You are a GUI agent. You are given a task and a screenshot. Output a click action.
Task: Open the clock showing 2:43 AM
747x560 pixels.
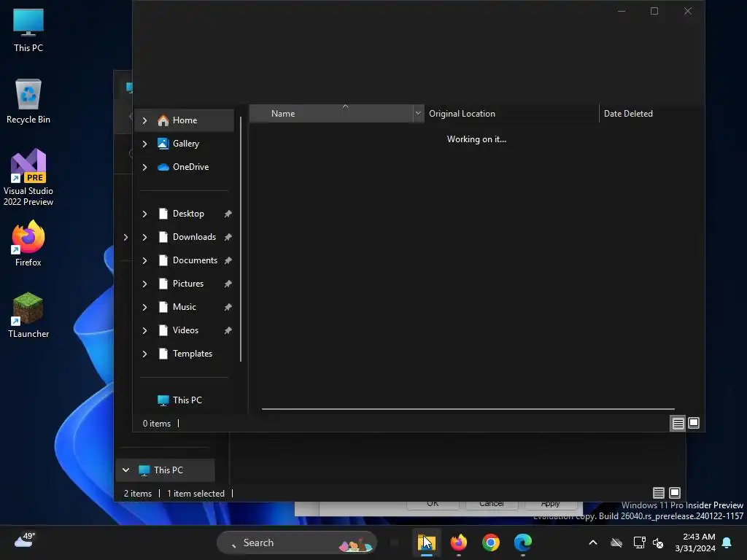click(x=695, y=542)
